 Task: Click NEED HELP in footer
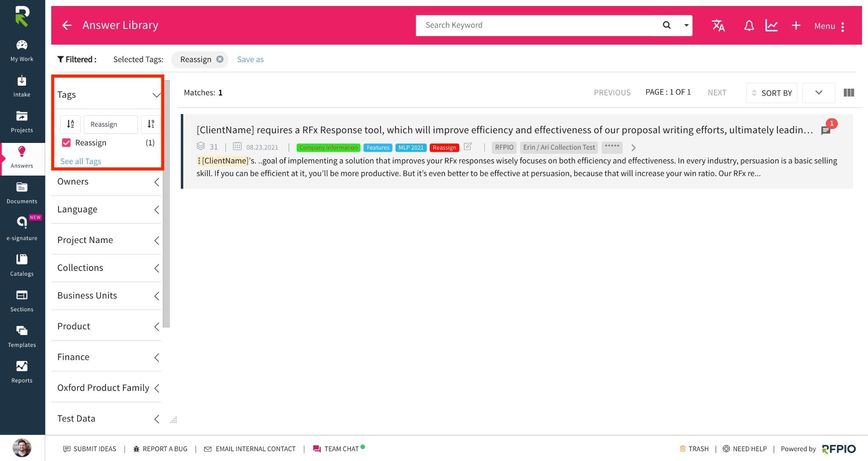tap(745, 449)
